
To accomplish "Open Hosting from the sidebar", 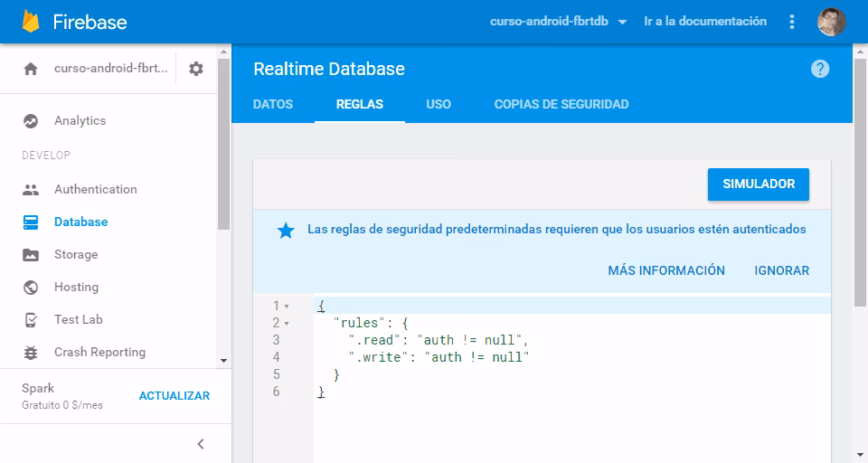I will coord(76,288).
